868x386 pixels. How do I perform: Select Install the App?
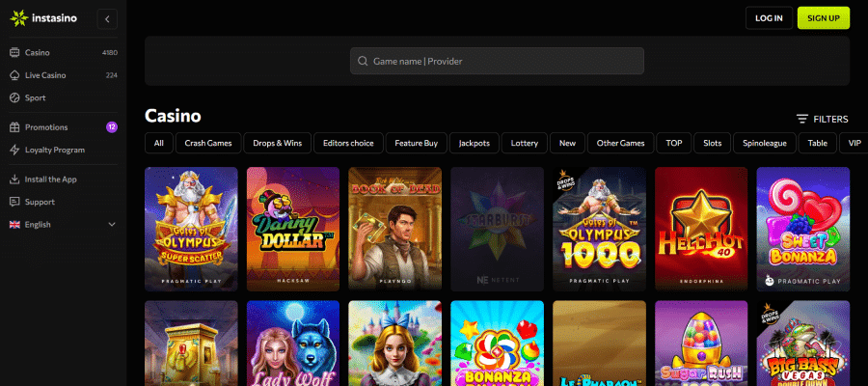(x=63, y=179)
